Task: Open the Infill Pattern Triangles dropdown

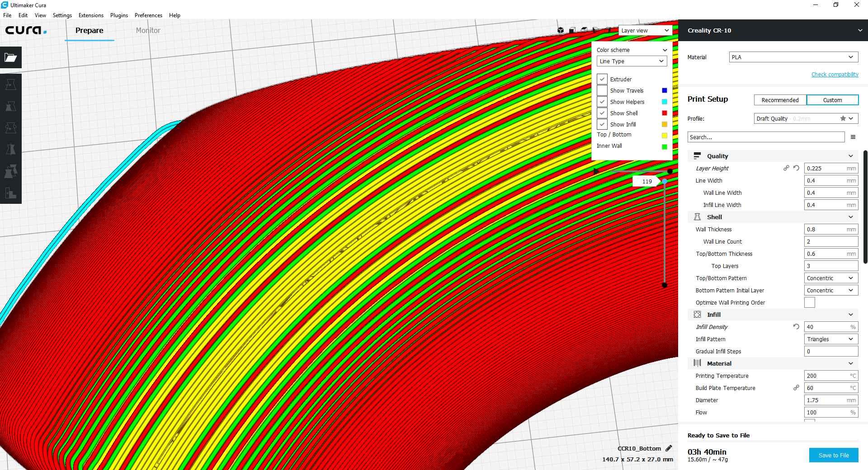Action: [831, 339]
